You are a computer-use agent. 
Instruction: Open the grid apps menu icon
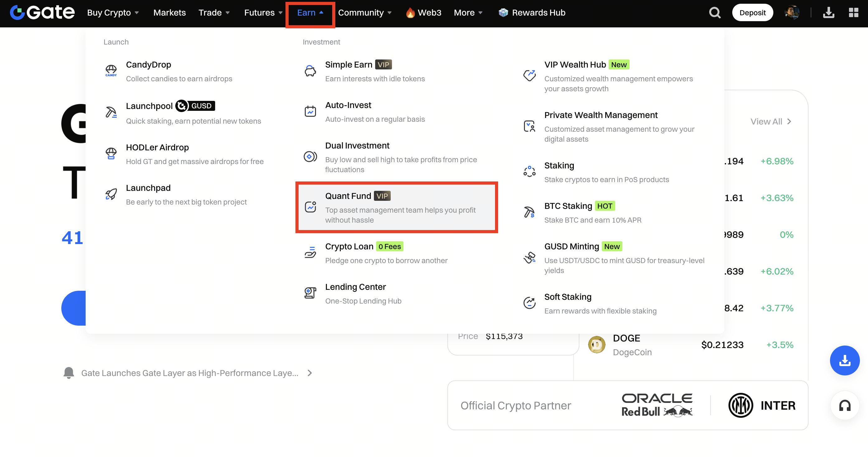853,13
